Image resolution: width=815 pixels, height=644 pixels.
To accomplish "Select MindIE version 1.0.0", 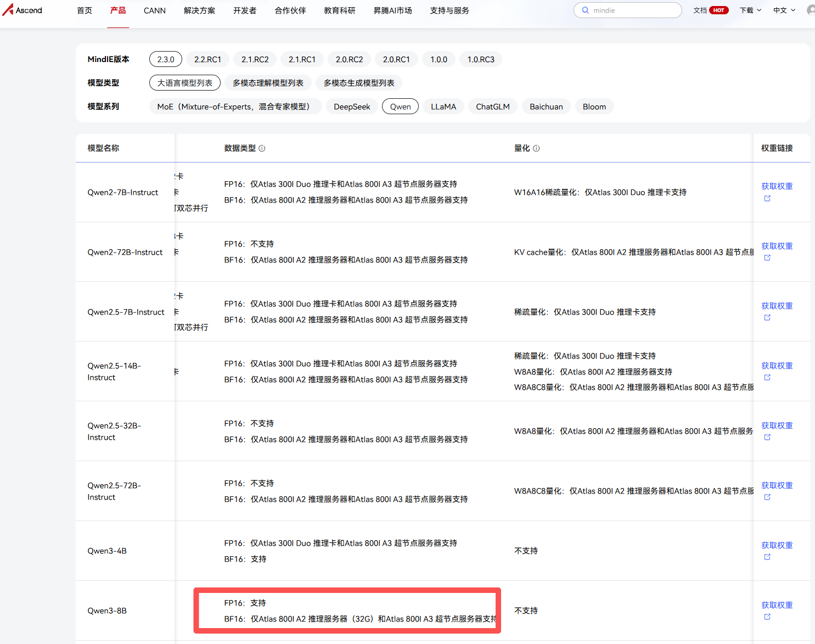I will point(439,59).
